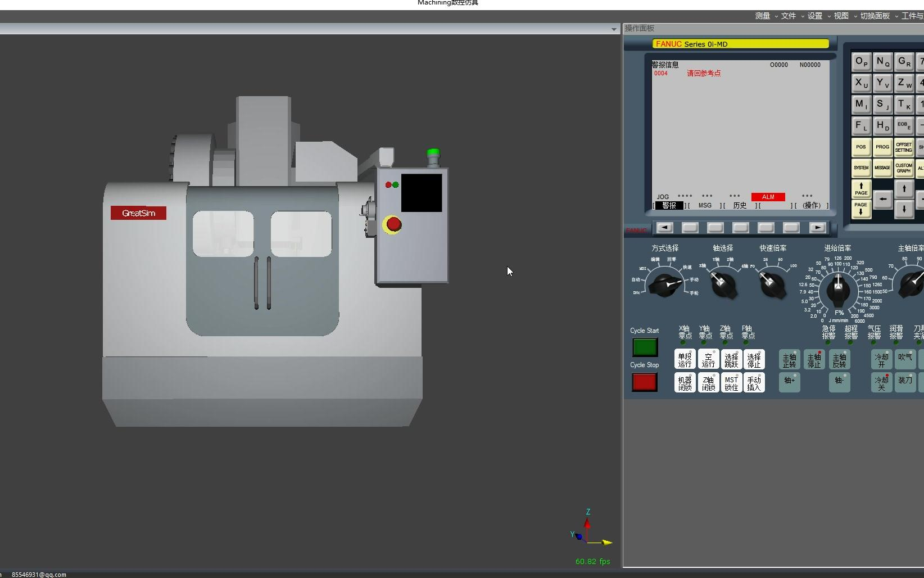
Task: Click the right softkey continue arrow
Action: pyautogui.click(x=817, y=228)
